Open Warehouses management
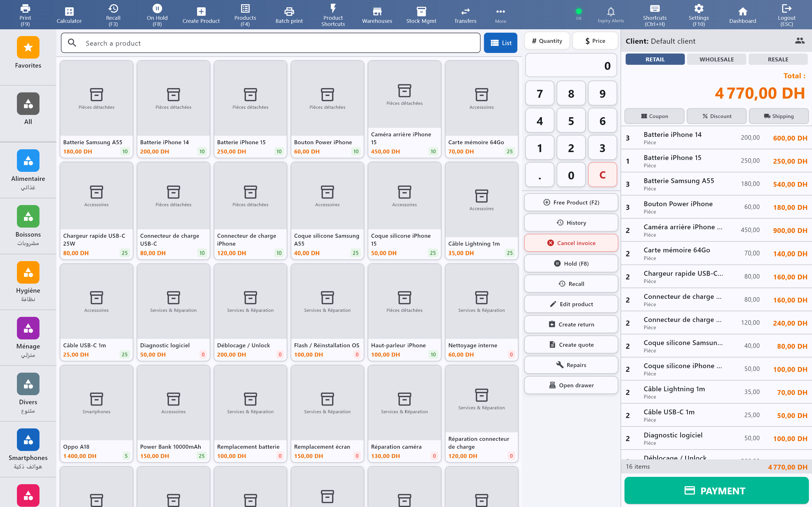 [377, 14]
